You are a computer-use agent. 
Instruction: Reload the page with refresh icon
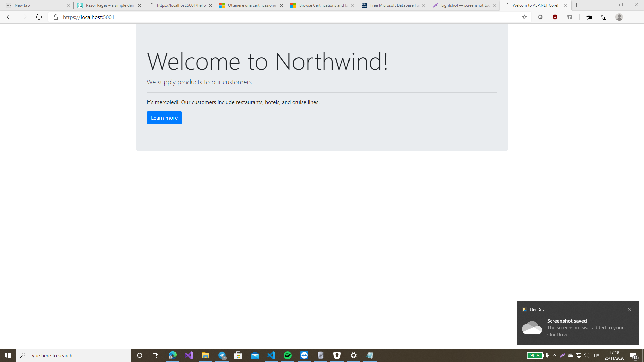pyautogui.click(x=39, y=17)
